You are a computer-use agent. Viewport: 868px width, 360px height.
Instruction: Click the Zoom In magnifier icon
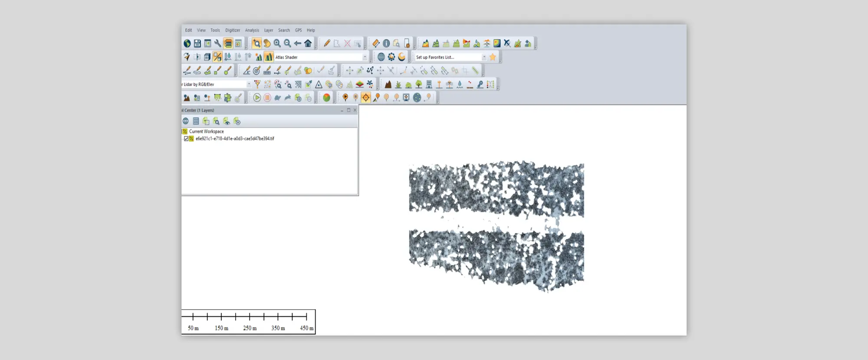coord(277,43)
